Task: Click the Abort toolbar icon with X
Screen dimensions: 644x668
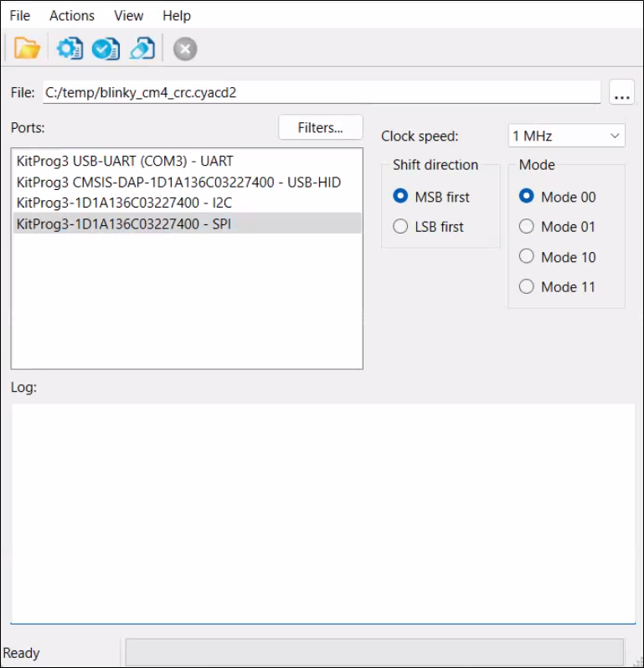Action: 185,49
